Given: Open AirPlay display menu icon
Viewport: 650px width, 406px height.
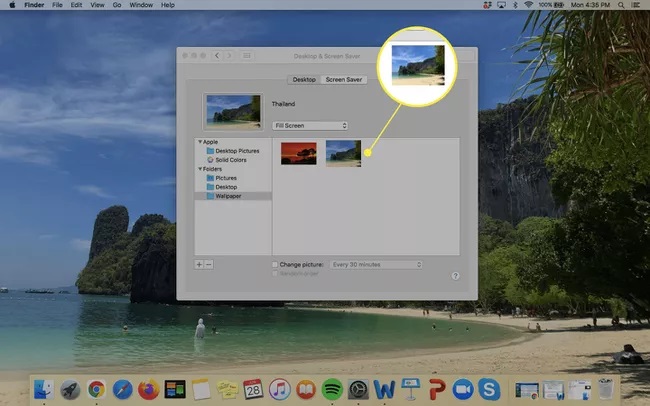Looking at the screenshot, I should [501, 5].
